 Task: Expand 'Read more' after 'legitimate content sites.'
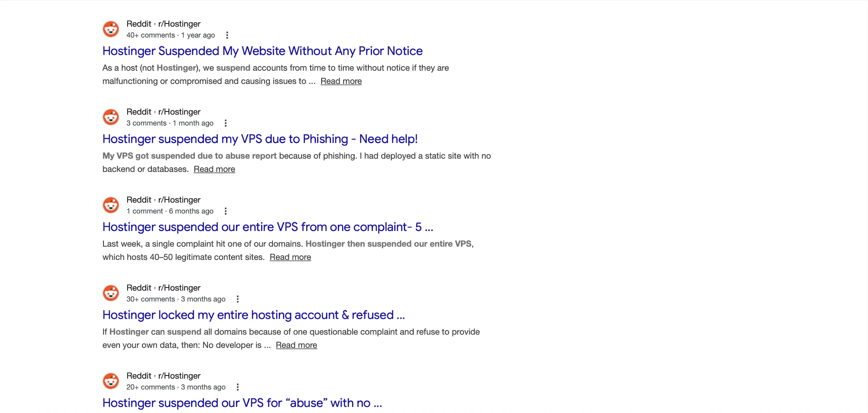click(290, 257)
